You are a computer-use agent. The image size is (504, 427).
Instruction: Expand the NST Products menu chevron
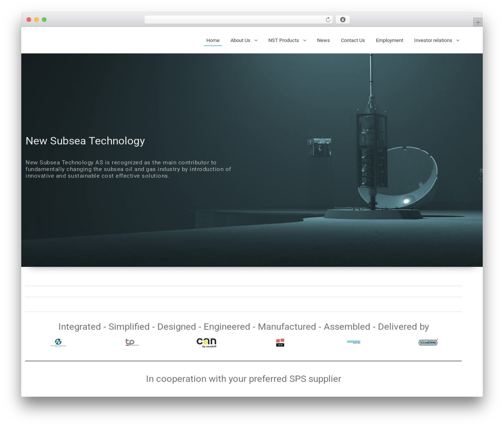304,41
